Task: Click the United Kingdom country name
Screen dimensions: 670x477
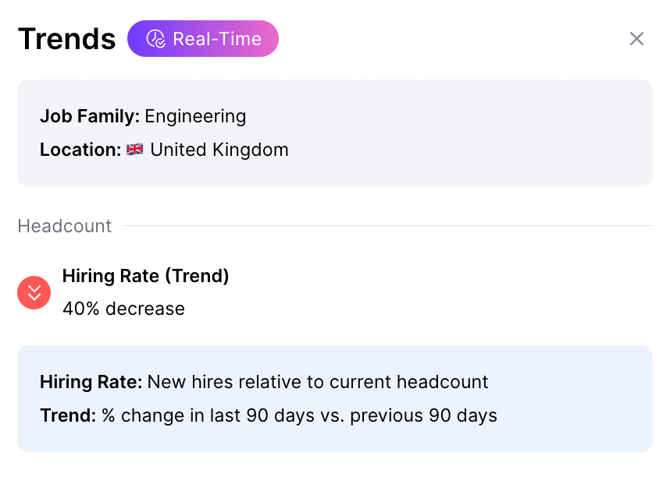Action: (x=219, y=150)
